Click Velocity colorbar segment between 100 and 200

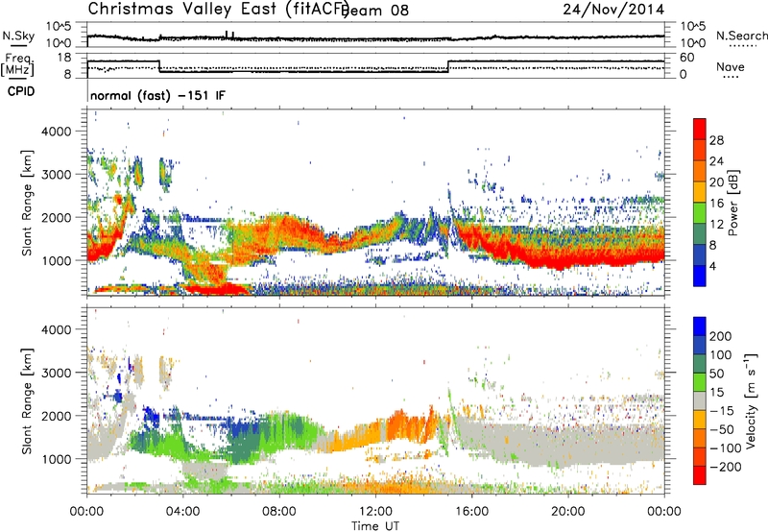tap(700, 345)
